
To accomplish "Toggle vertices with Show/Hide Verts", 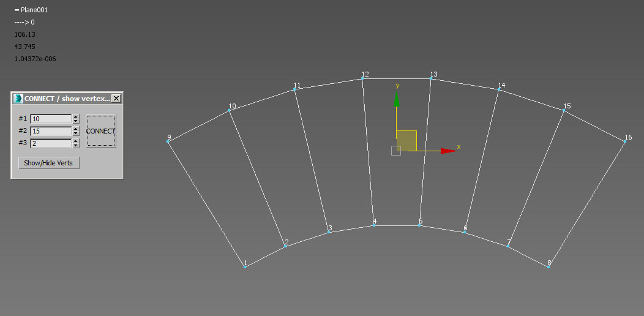I will (x=49, y=163).
